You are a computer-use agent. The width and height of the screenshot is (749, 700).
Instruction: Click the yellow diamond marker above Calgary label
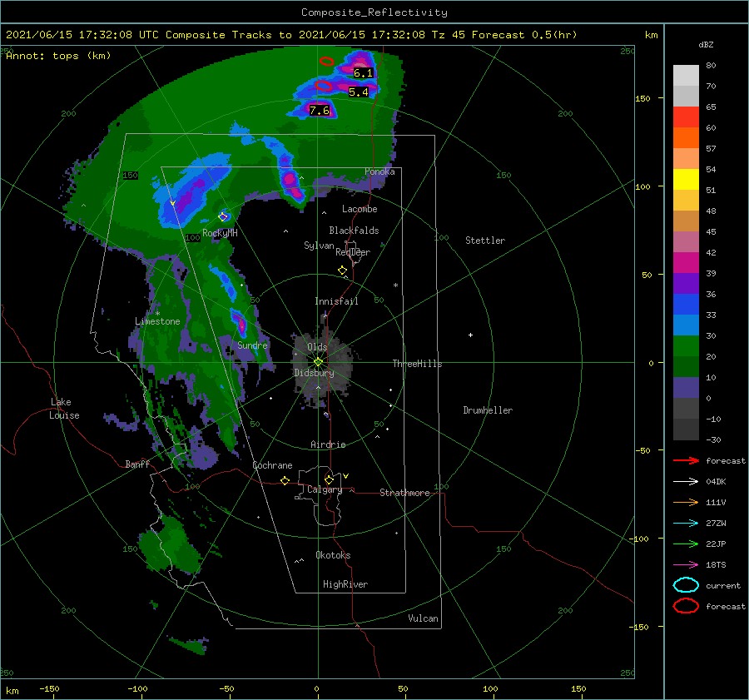(329, 479)
